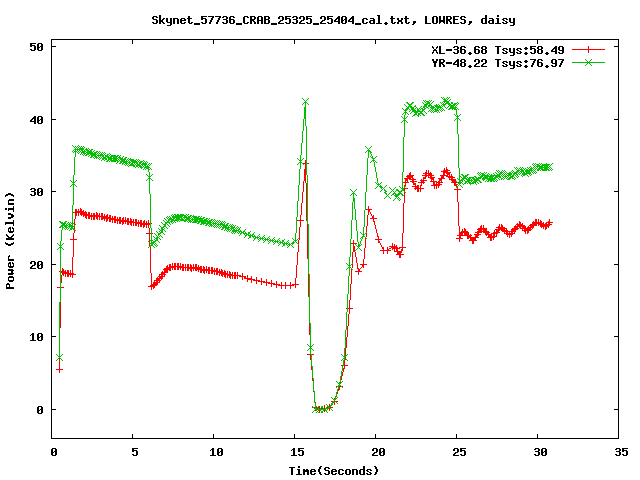This screenshot has height=480, width=640.
Task: Click y-axis tick label 10
Action: 36,337
